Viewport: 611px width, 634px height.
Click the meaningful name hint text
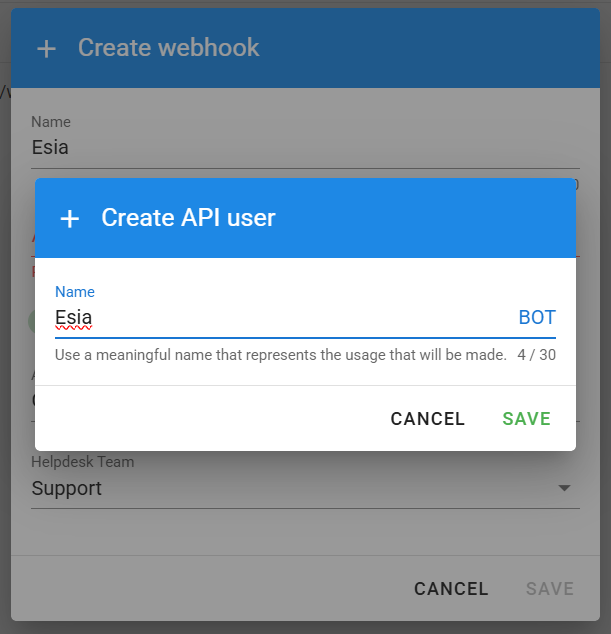[x=281, y=355]
